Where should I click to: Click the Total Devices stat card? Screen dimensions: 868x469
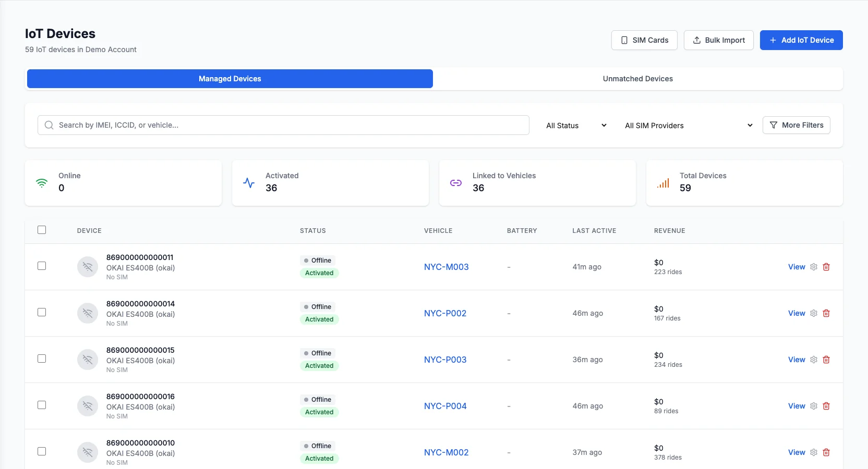point(744,183)
